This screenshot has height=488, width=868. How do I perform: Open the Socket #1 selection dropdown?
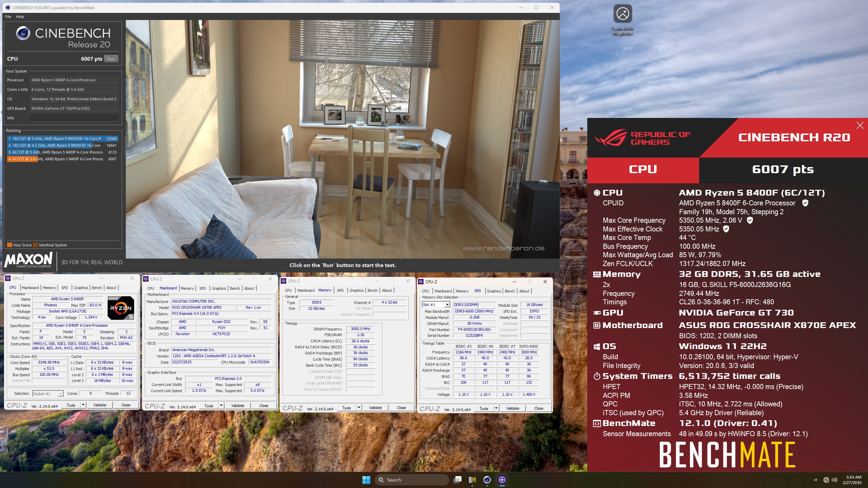click(x=48, y=393)
